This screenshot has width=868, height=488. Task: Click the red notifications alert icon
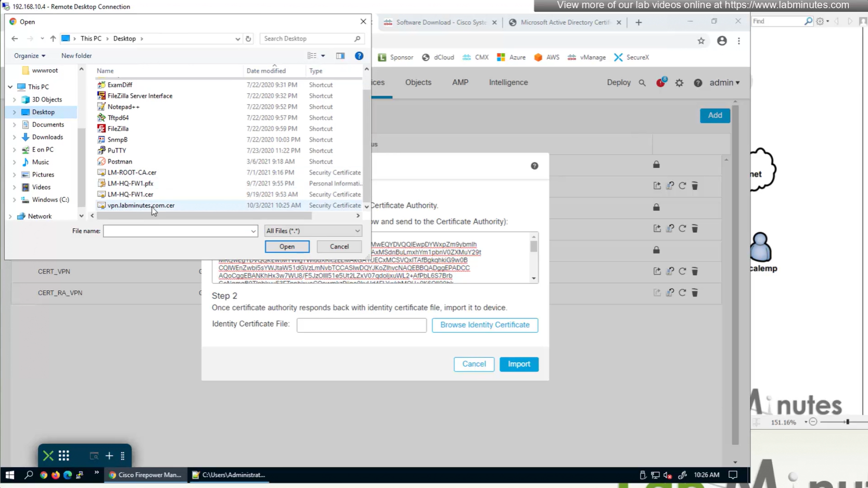[x=660, y=83]
